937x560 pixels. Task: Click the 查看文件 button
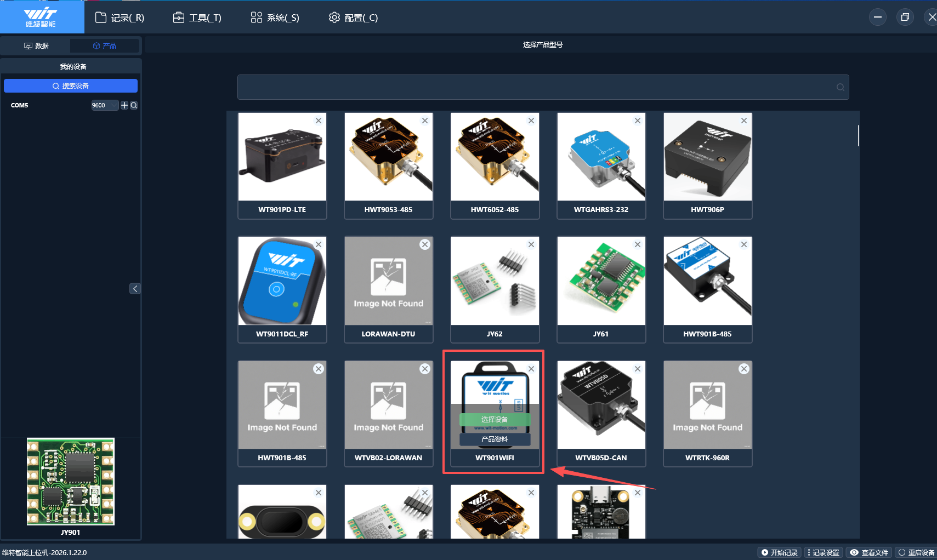[x=869, y=552]
